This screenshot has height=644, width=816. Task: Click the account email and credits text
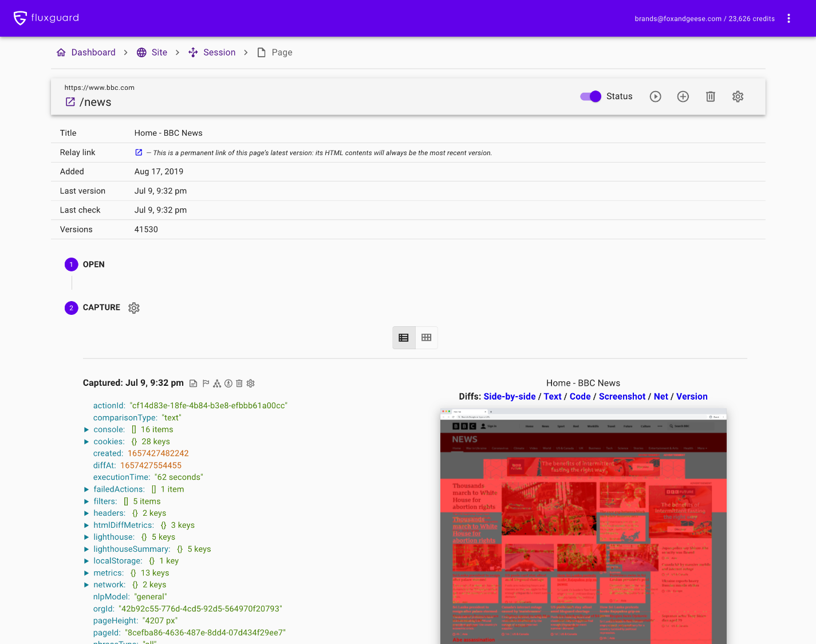click(x=704, y=19)
